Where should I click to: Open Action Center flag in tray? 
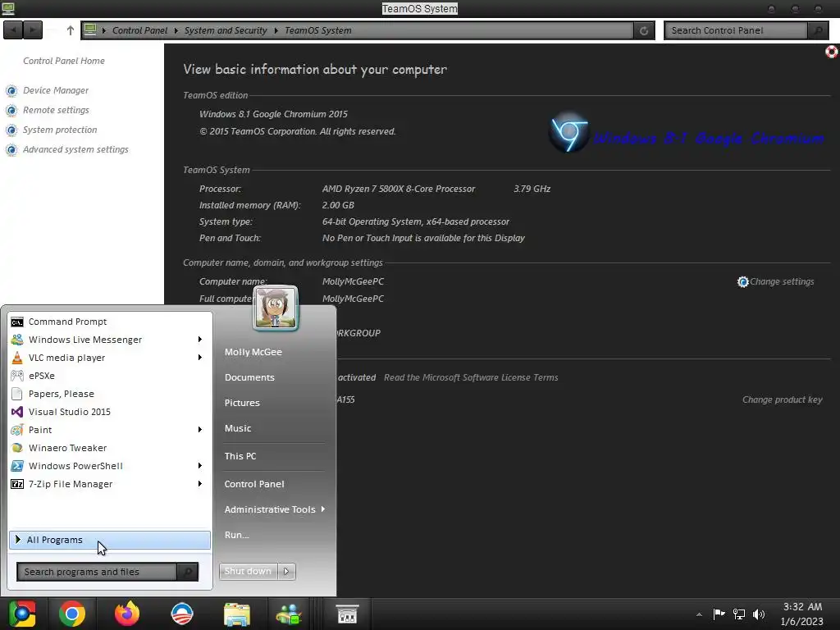[x=719, y=614]
